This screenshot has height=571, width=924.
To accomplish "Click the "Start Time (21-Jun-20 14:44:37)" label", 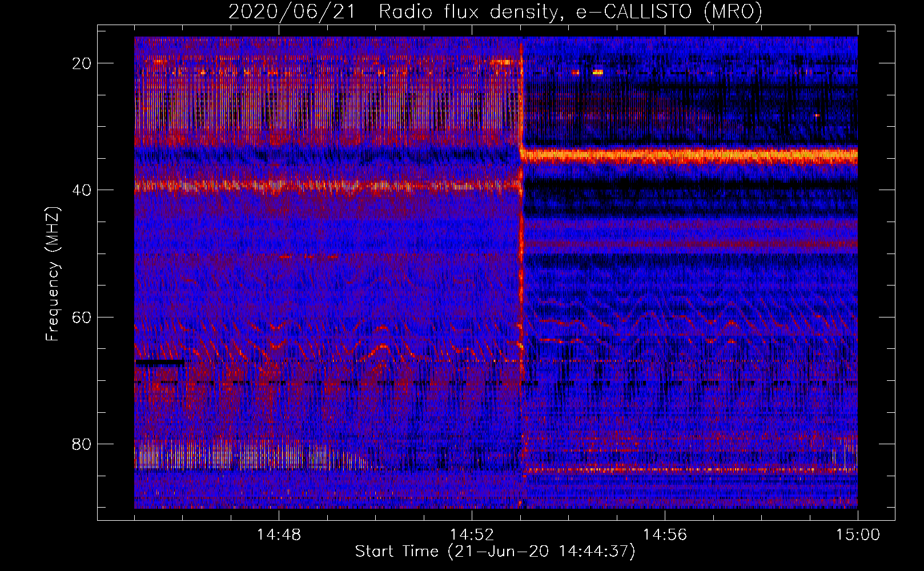I will pyautogui.click(x=495, y=552).
